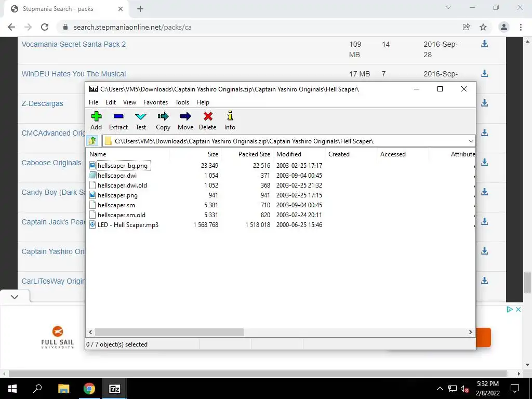Open the Vocamania Secret Santa Pack 2 link

pyautogui.click(x=74, y=44)
